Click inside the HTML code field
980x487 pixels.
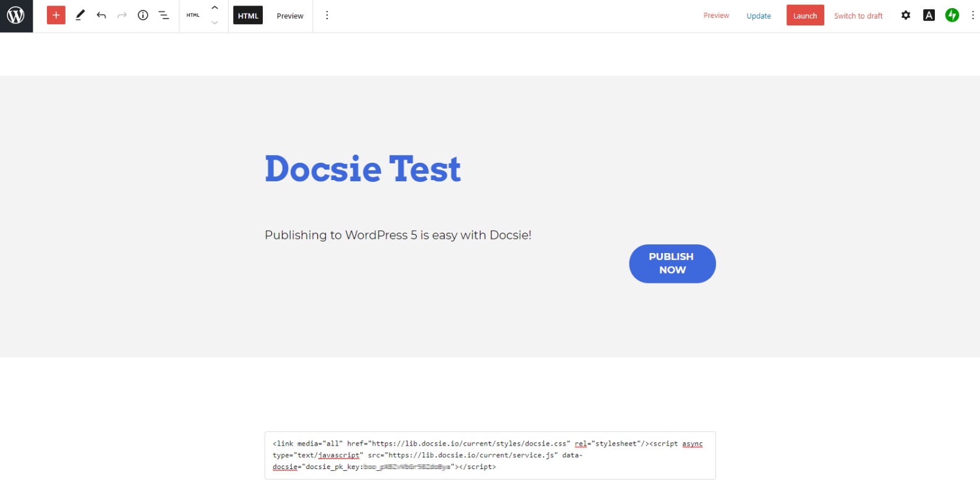point(490,455)
